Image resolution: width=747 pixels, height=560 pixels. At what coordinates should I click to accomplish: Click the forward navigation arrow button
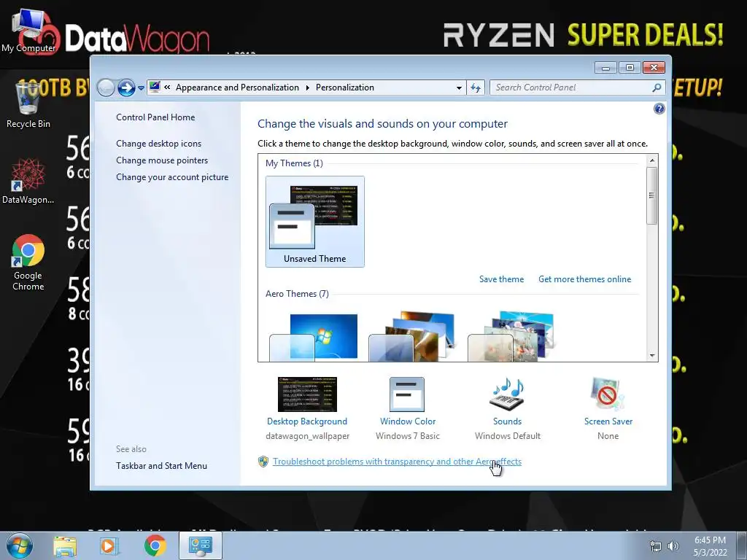tap(126, 87)
